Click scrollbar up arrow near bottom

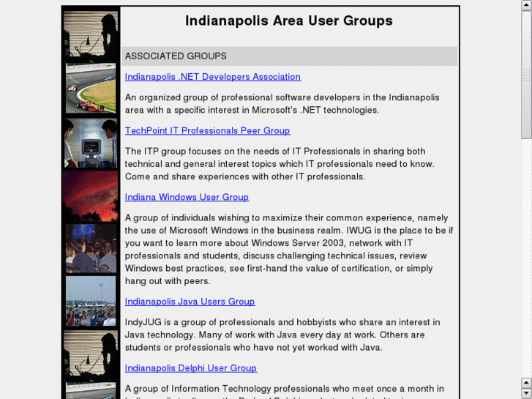(526, 383)
